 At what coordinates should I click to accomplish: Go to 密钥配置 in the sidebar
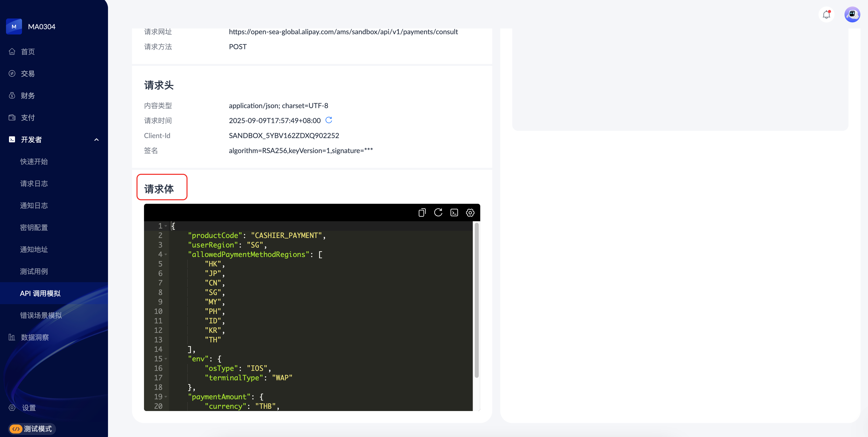coord(34,227)
